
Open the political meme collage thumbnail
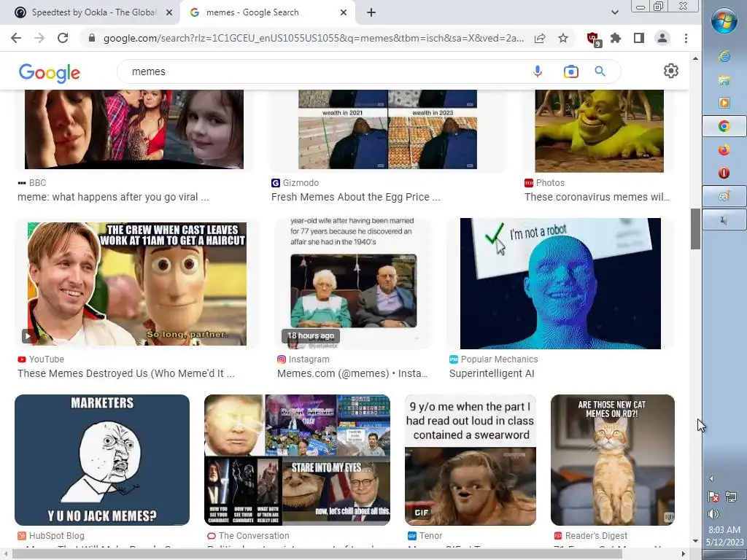click(x=298, y=460)
